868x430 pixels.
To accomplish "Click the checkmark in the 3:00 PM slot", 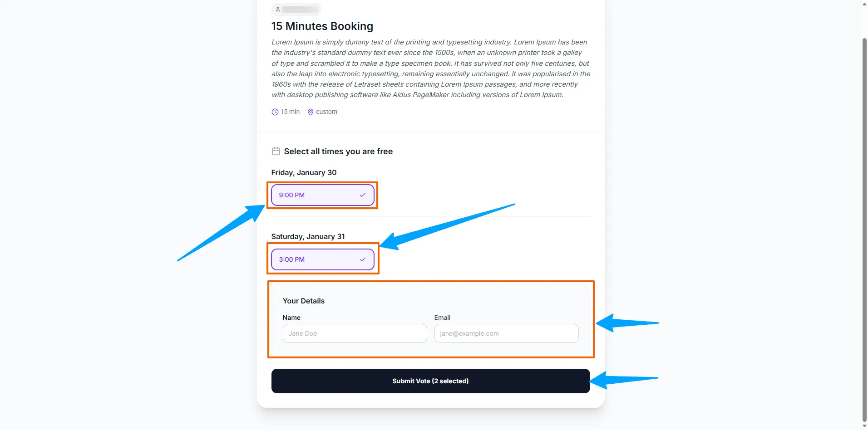I will (x=363, y=259).
